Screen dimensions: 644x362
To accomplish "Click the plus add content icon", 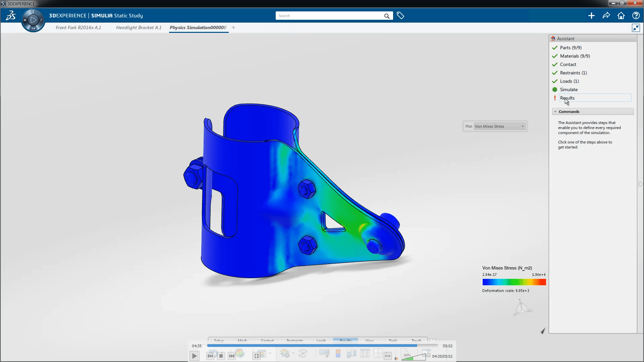I will coord(591,16).
